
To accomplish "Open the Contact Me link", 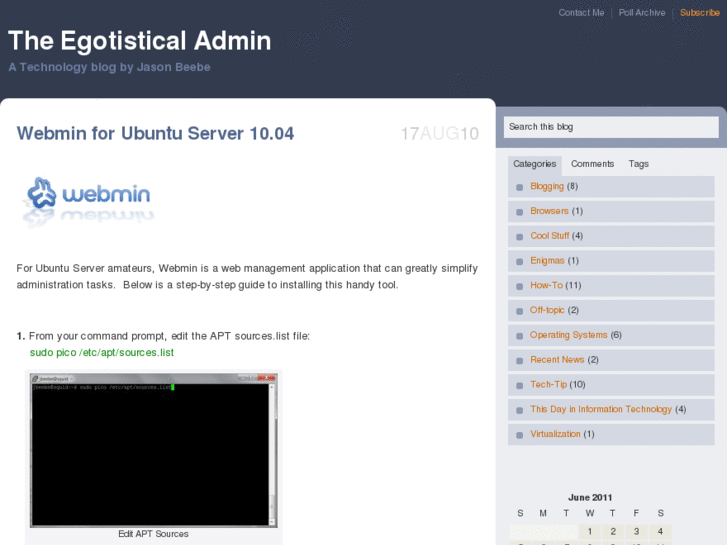I will [581, 13].
